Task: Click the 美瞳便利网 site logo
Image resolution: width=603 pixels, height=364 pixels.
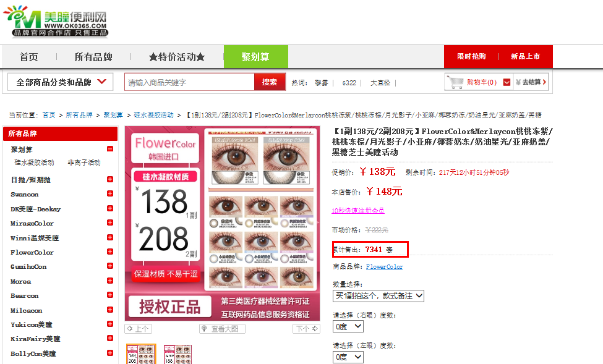Action: click(56, 21)
